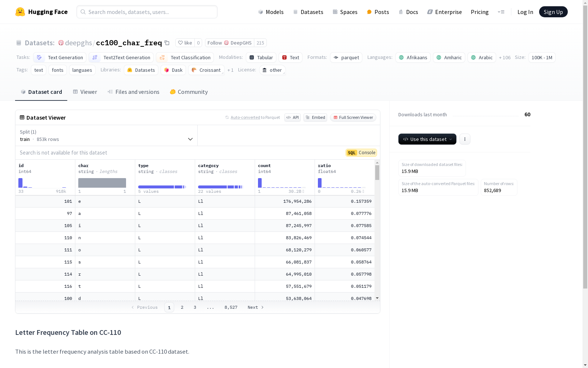Image resolution: width=588 pixels, height=368 pixels.
Task: Open the Posts menu item
Action: point(378,12)
